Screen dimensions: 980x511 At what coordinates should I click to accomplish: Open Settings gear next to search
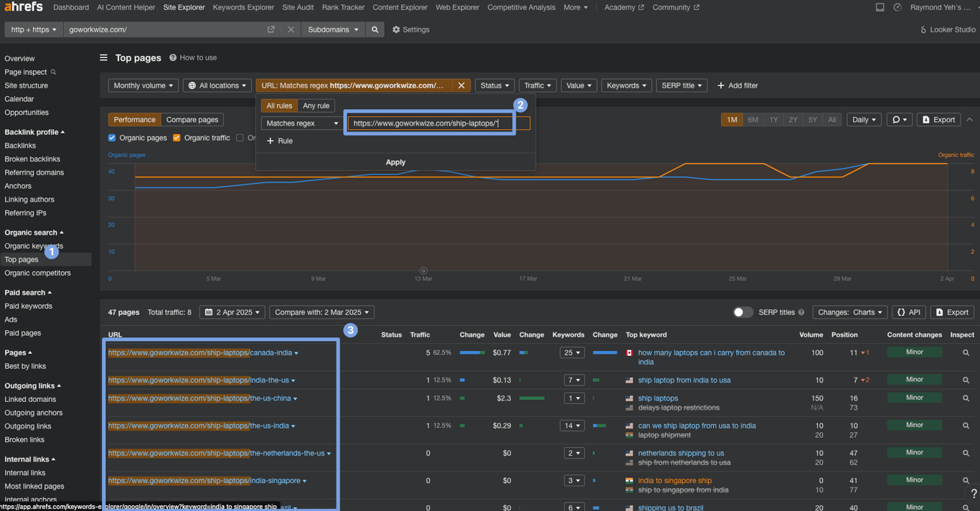coord(410,29)
